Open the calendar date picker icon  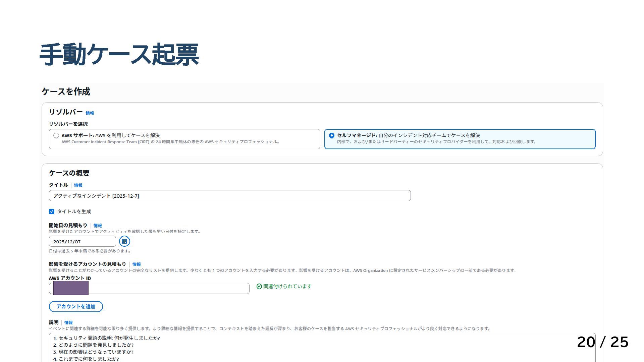124,241
